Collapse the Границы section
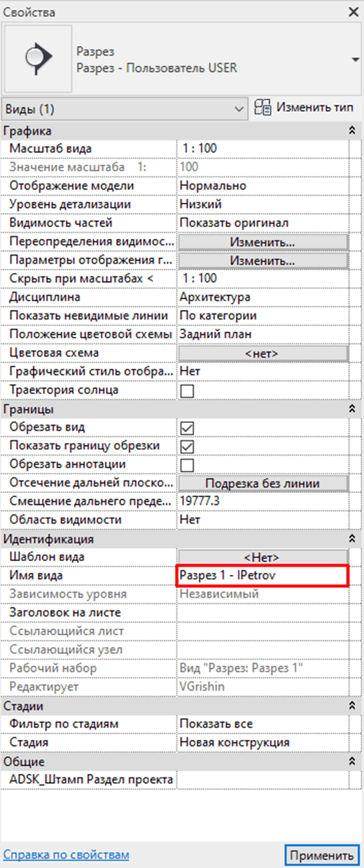 pyautogui.click(x=353, y=409)
